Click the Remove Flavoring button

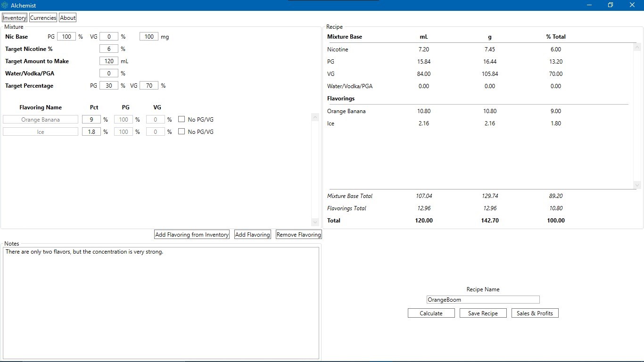click(x=299, y=234)
